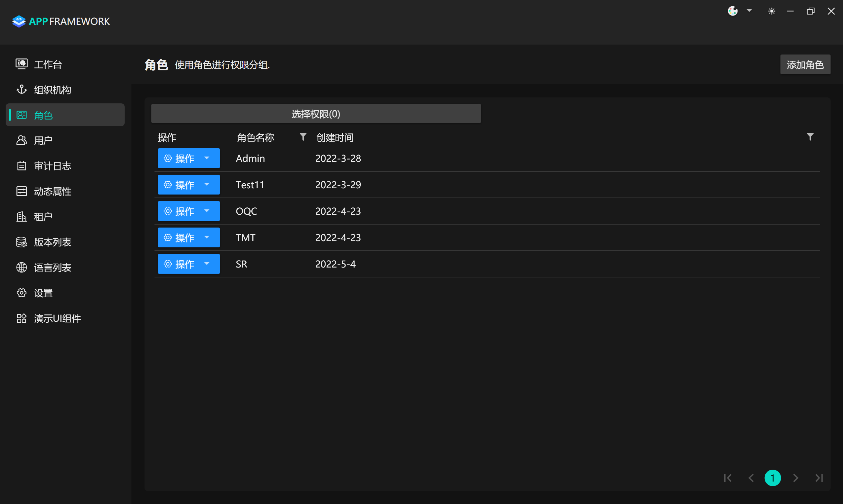Open 审计日志 from the sidebar
The width and height of the screenshot is (843, 504).
65,166
